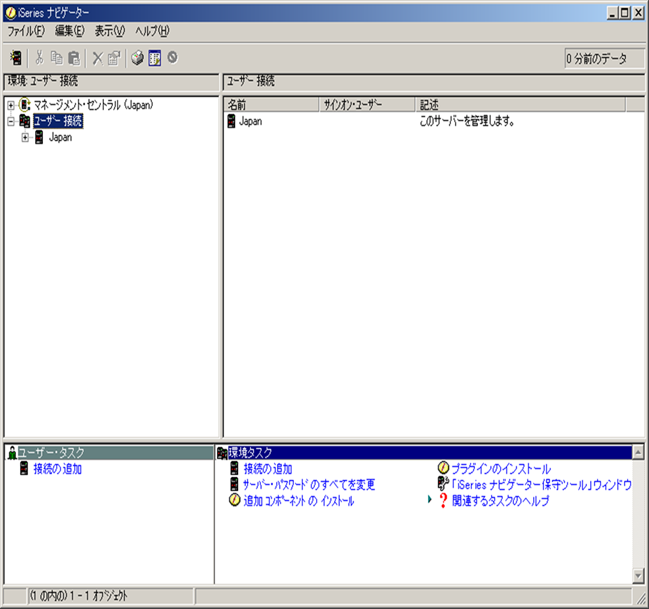The height and width of the screenshot is (609, 649).
Task: Click the Cancel request toolbar icon
Action: 172,57
